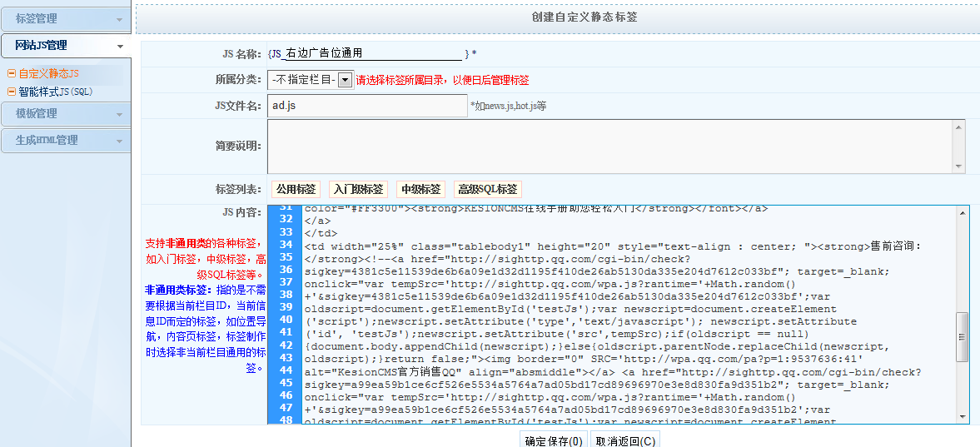Click the JS content scrollbar down arrow

click(x=963, y=417)
